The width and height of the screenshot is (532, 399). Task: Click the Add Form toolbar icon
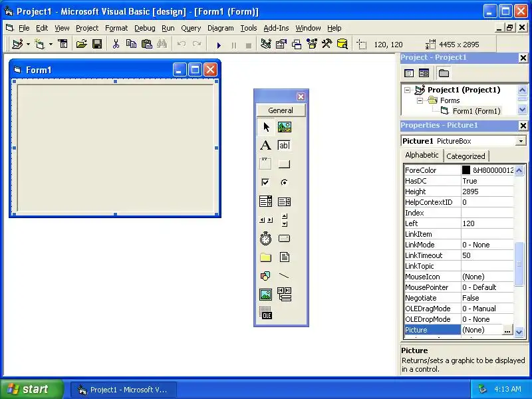click(40, 44)
